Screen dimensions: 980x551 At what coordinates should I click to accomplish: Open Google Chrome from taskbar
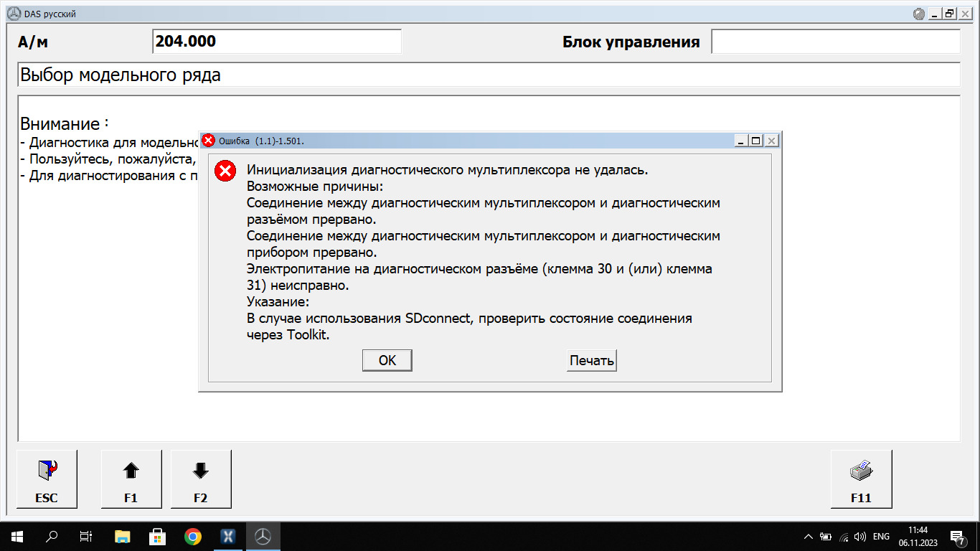(x=192, y=536)
